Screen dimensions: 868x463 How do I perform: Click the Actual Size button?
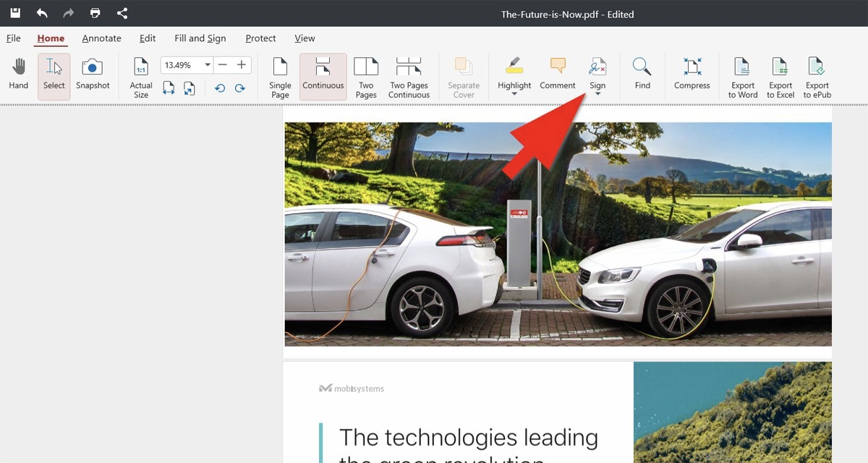[141, 77]
